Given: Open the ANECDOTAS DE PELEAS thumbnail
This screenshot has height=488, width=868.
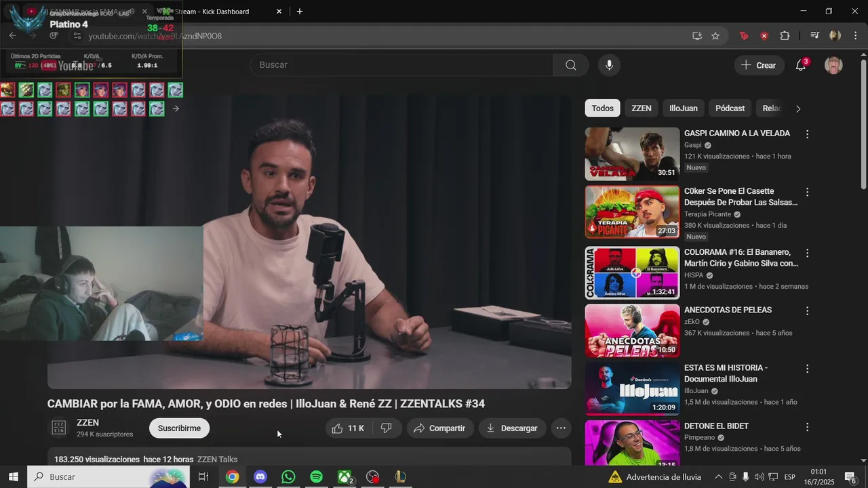Looking at the screenshot, I should tap(632, 331).
